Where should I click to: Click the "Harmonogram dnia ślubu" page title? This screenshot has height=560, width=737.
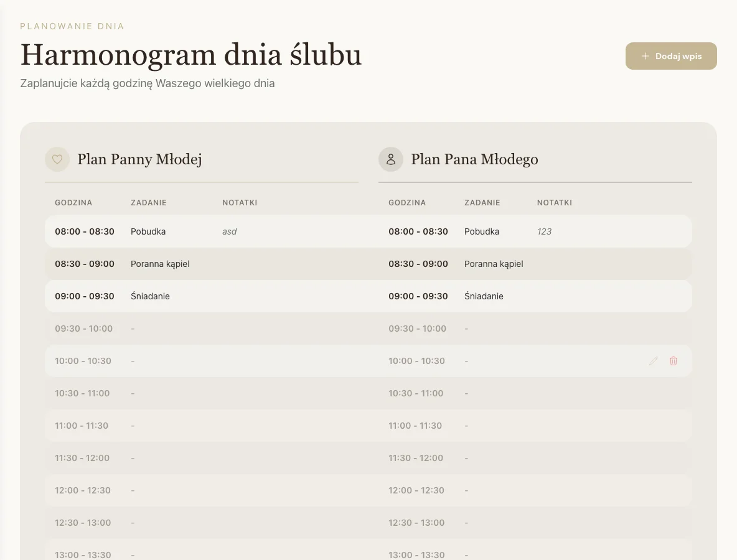click(191, 55)
